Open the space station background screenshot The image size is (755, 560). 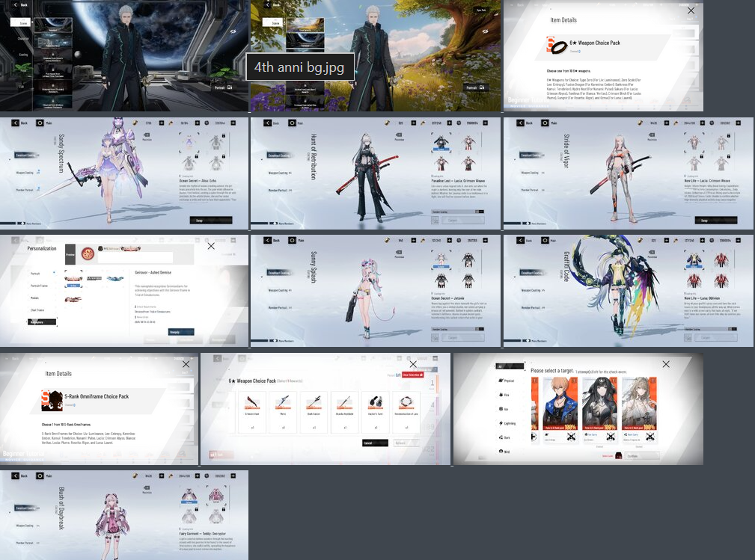pyautogui.click(x=124, y=55)
